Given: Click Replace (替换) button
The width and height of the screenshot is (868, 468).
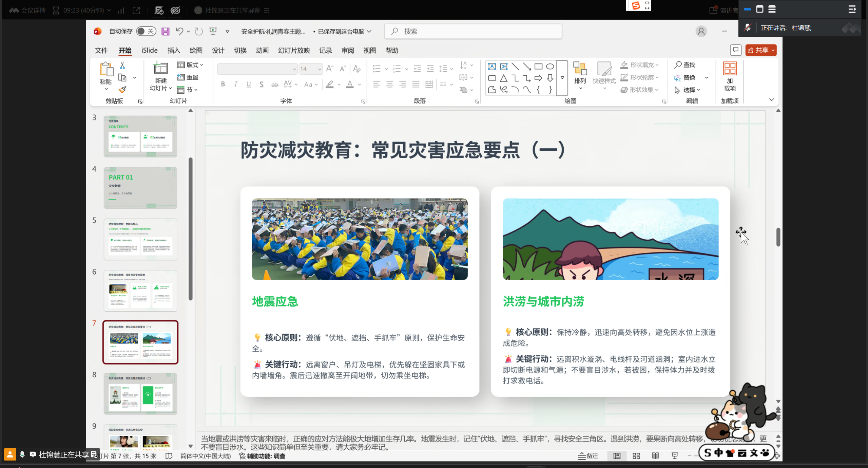Looking at the screenshot, I should coord(684,78).
